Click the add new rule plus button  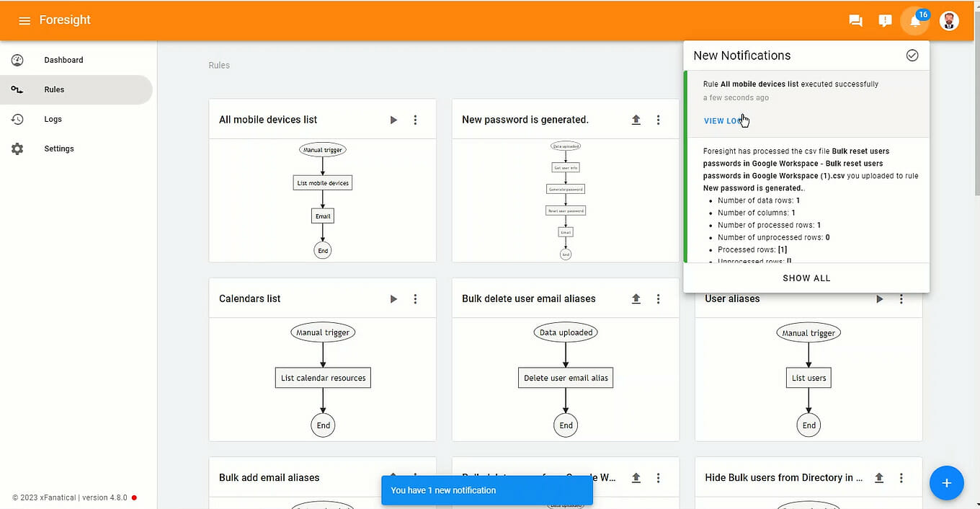[x=947, y=483]
